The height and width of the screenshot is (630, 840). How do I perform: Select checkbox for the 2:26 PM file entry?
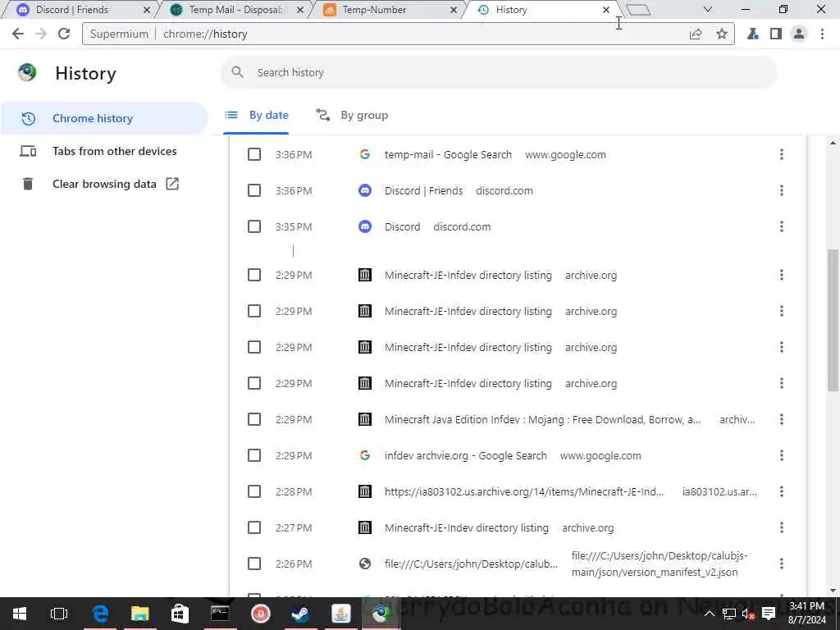pos(254,564)
